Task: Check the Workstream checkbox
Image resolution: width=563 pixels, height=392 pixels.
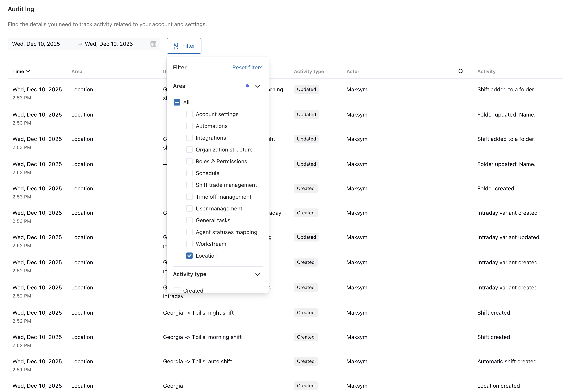Action: coord(189,244)
